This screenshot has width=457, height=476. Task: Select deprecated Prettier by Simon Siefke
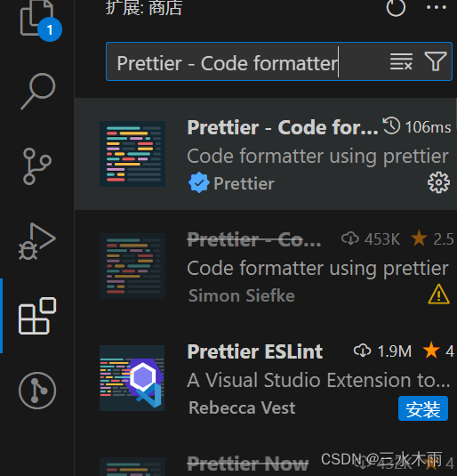coord(266,266)
